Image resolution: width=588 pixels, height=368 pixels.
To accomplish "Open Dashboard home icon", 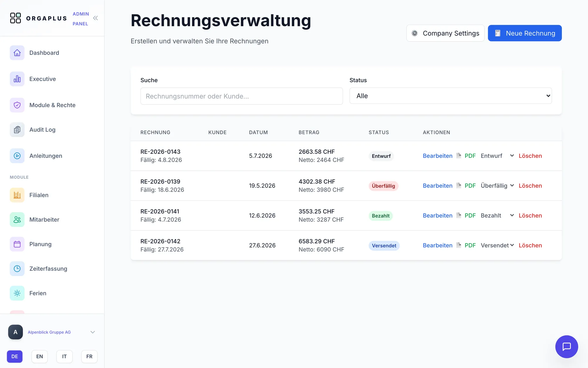I will click(17, 53).
